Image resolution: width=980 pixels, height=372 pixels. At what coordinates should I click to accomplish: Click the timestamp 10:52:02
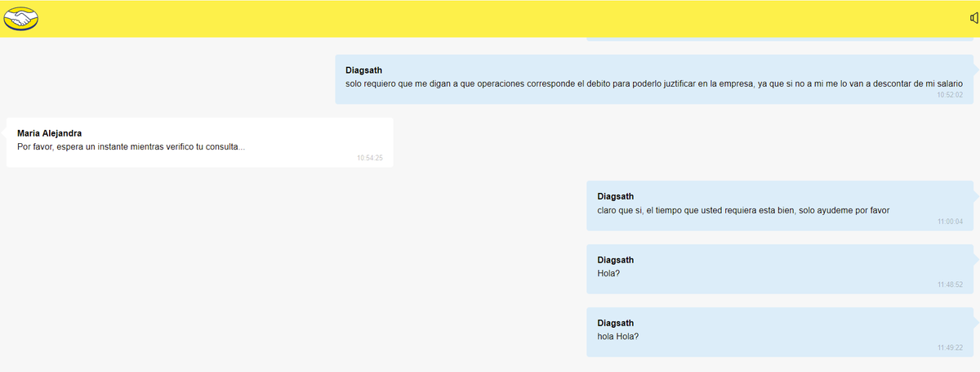(950, 95)
